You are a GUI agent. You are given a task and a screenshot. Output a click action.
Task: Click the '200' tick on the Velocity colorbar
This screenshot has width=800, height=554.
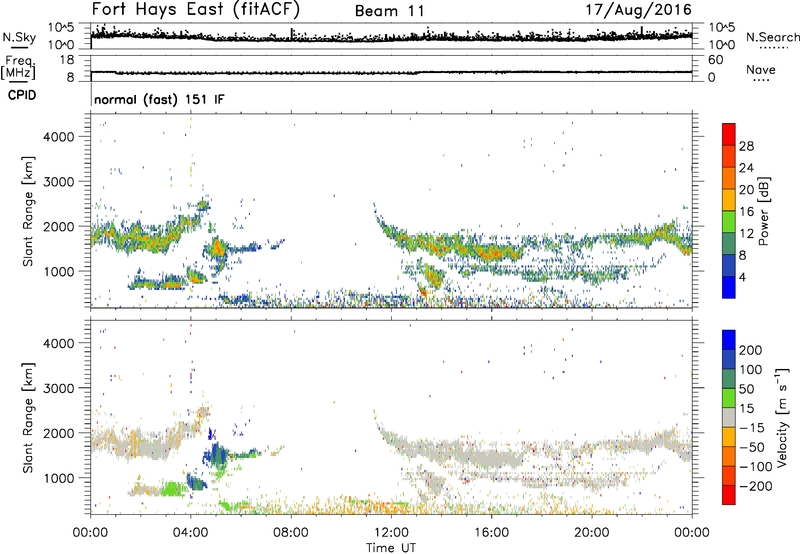click(751, 350)
